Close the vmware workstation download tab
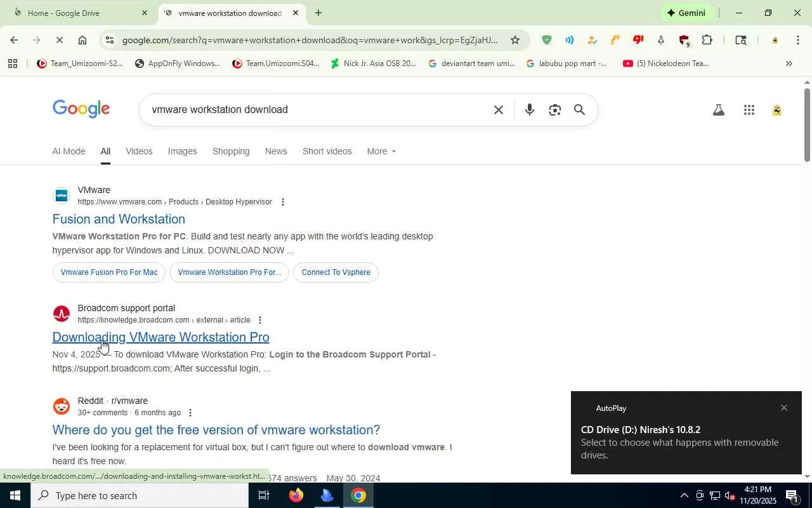This screenshot has height=508, width=812. pyautogui.click(x=296, y=13)
